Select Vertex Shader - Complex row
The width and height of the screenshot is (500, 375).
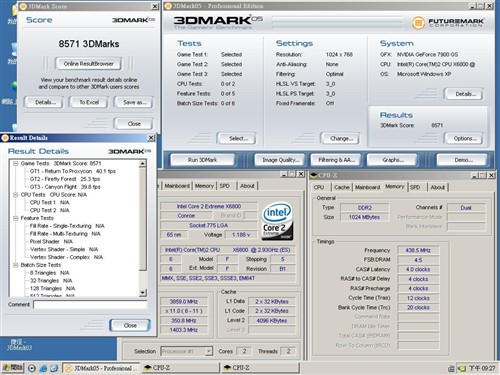pos(66,257)
